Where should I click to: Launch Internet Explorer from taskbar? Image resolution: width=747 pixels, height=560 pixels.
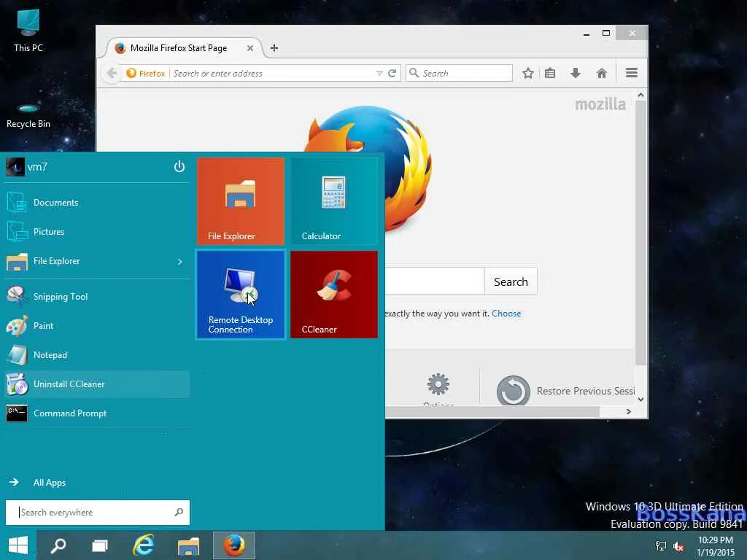(x=144, y=545)
